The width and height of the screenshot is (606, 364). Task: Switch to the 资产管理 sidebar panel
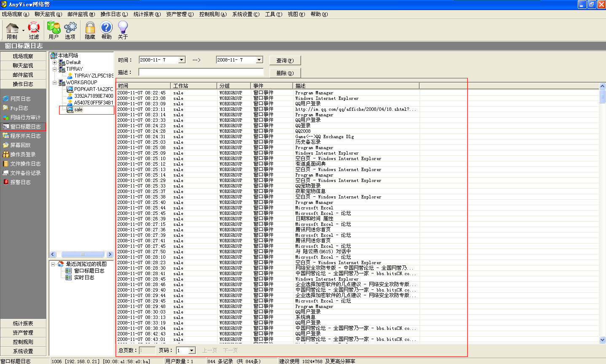pos(23,333)
